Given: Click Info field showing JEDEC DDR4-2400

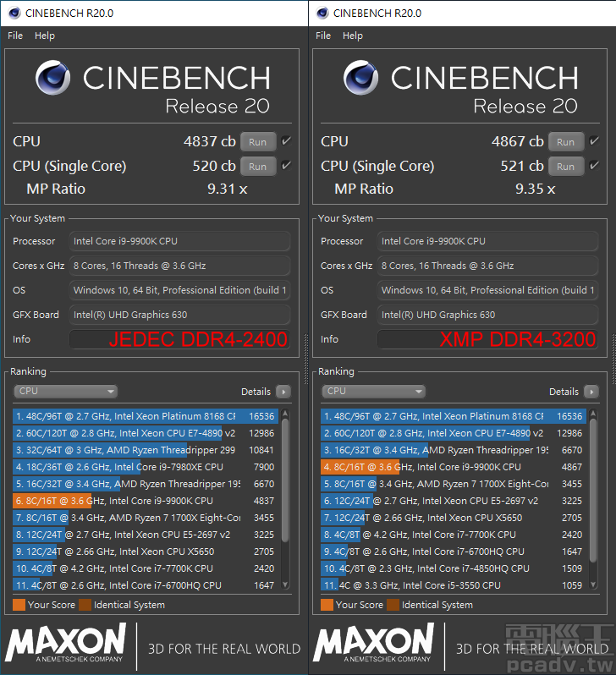Looking at the screenshot, I should pos(179,339).
